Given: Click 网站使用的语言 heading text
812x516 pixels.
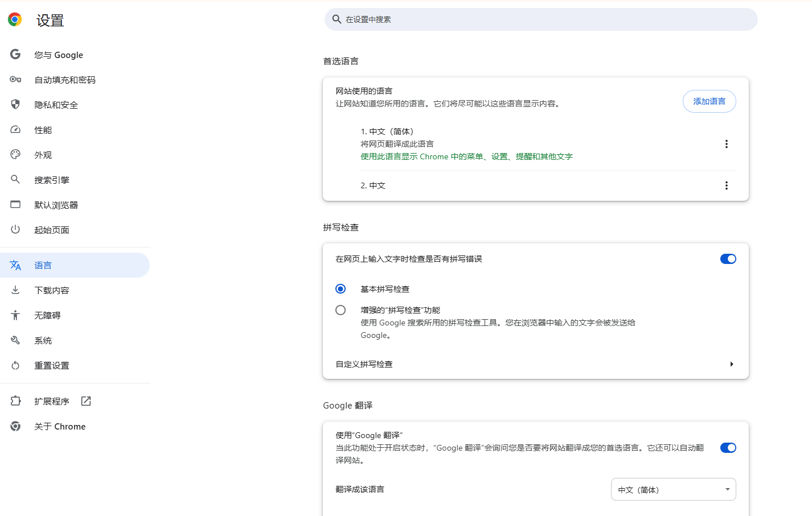Looking at the screenshot, I should coord(364,91).
